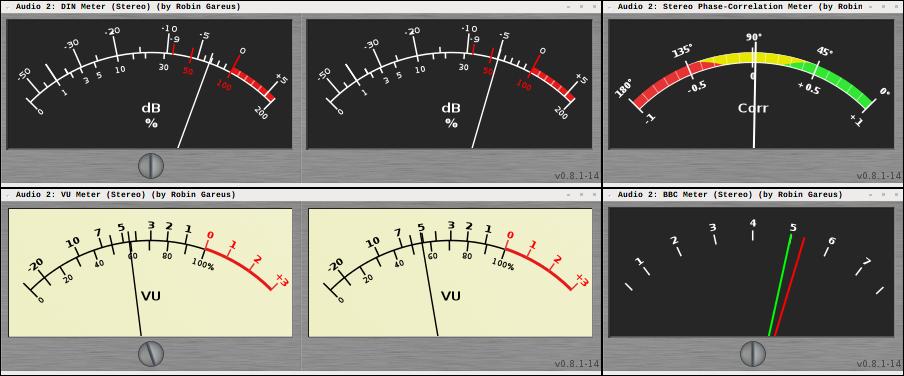The width and height of the screenshot is (904, 376).
Task: Select the Stereo Phase-Correlation Meter title bar
Action: click(x=753, y=6)
